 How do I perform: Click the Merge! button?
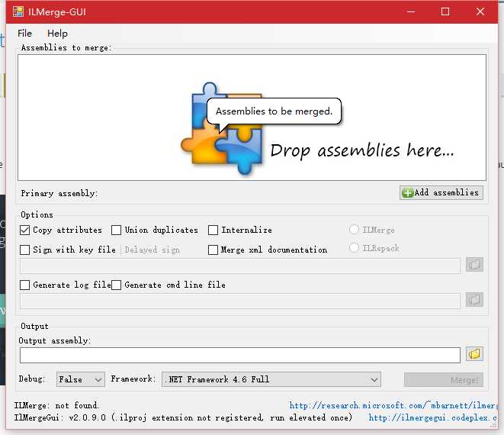[x=444, y=380]
